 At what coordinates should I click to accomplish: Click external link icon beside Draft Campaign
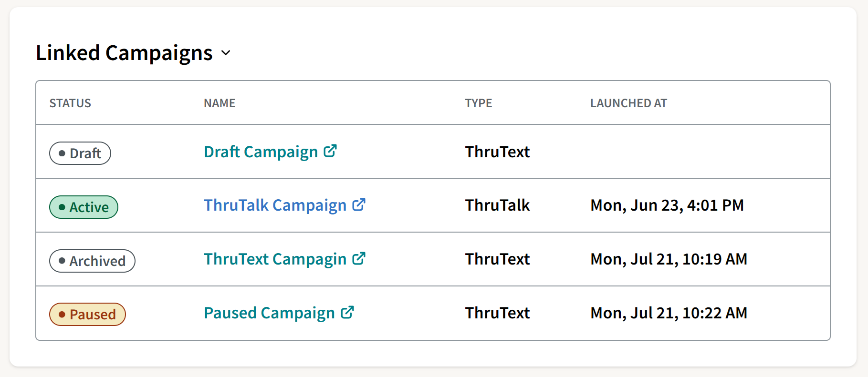pos(330,151)
